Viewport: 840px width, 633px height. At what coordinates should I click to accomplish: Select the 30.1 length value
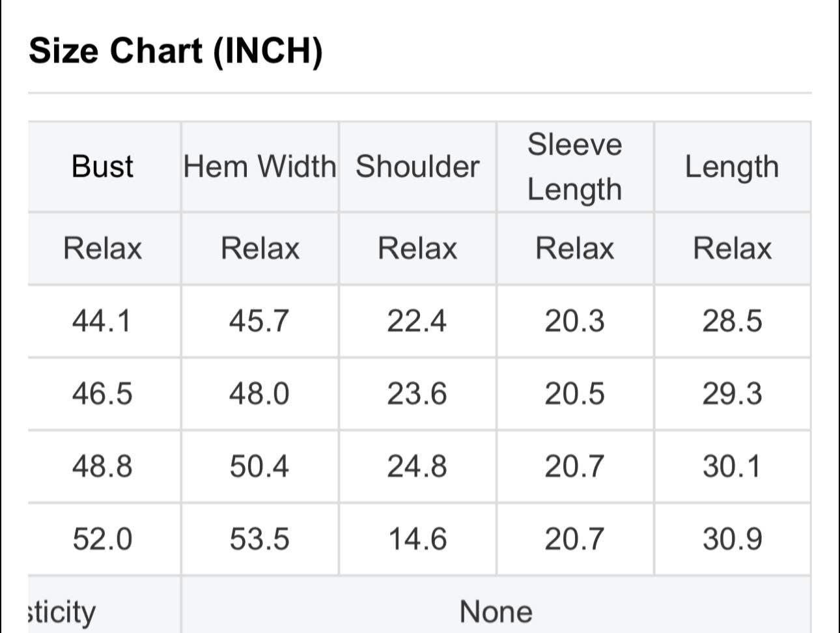[x=732, y=466]
